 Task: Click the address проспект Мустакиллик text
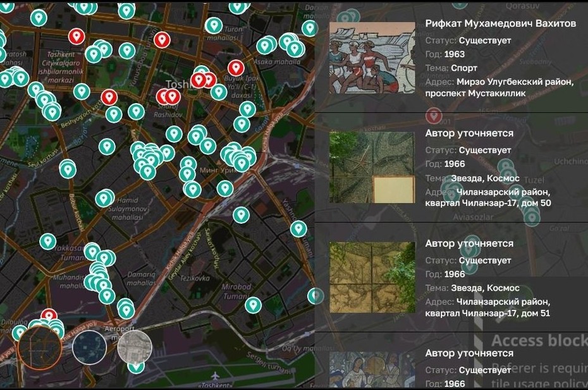[475, 93]
